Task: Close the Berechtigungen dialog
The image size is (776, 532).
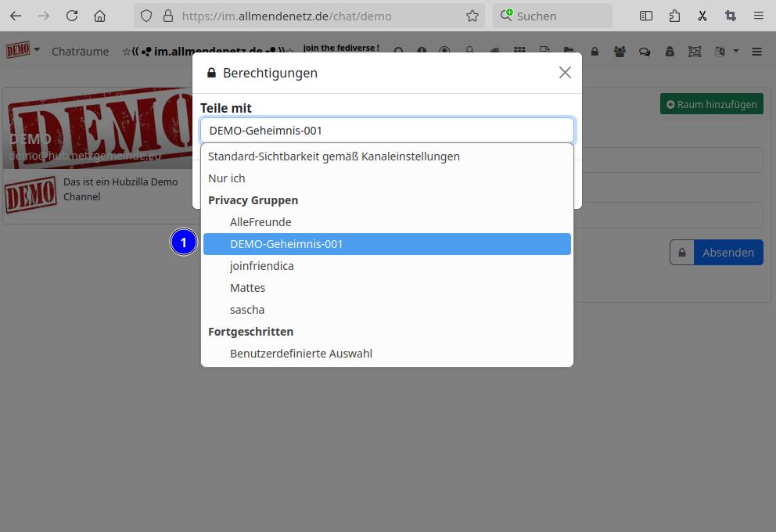Action: [565, 73]
